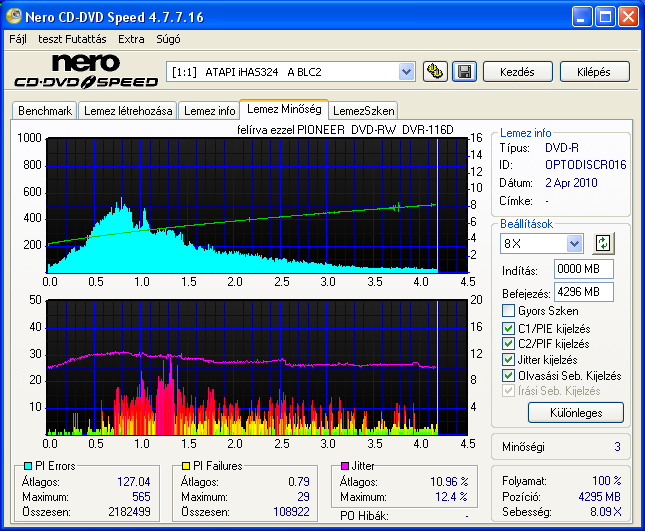645x531 pixels.
Task: Click the Minőségi score 3
Action: pos(617,447)
